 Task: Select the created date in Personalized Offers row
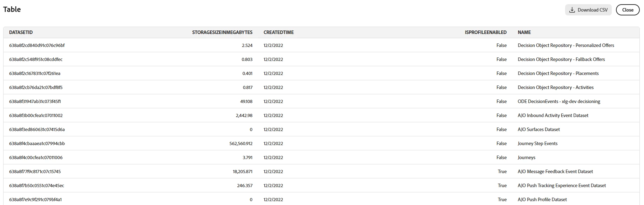coord(273,45)
